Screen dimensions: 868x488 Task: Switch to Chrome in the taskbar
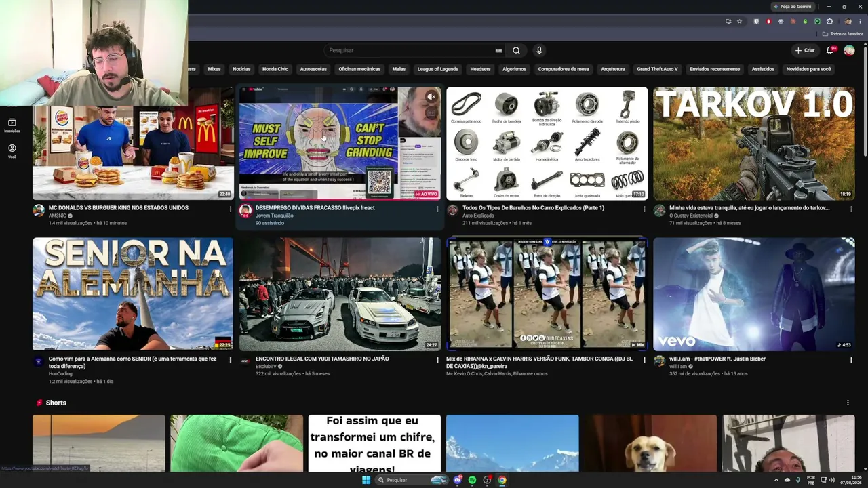coord(502,480)
